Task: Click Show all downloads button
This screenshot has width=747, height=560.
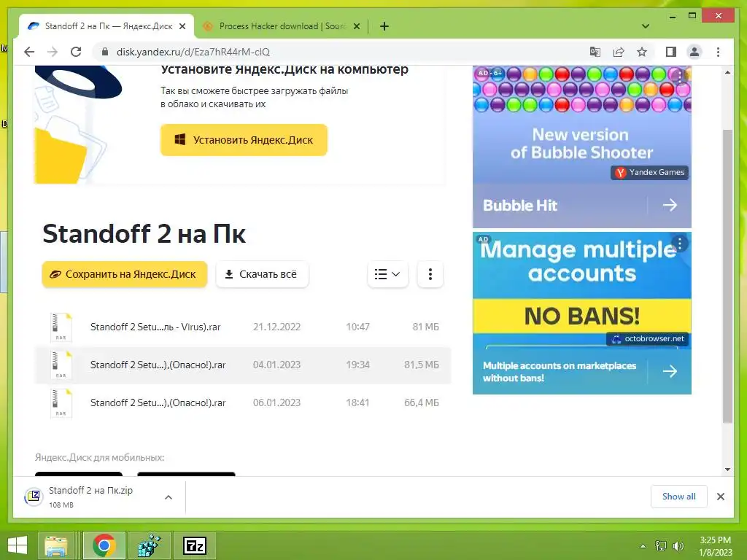Action: (x=679, y=497)
